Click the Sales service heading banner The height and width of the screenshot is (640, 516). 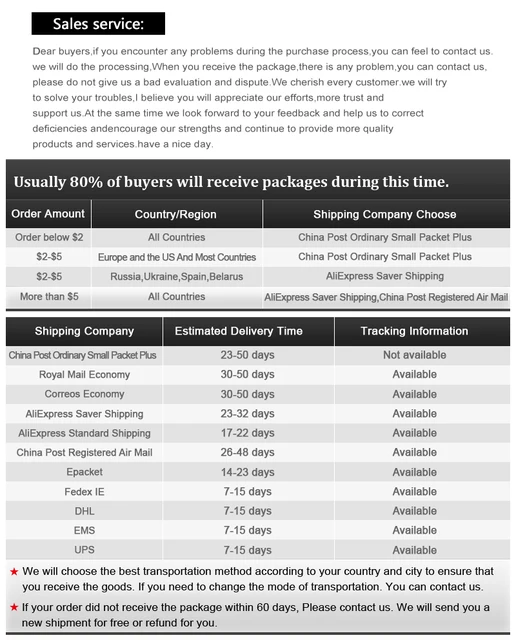pyautogui.click(x=98, y=23)
